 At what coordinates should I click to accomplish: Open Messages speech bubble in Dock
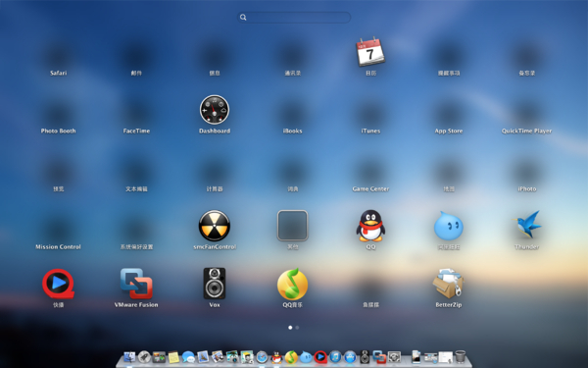pos(188,357)
